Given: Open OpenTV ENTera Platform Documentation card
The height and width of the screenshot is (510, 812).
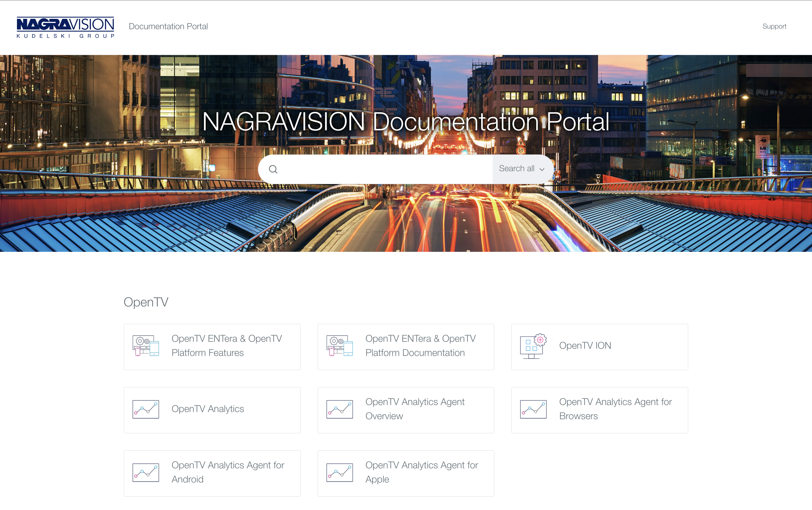Looking at the screenshot, I should click(x=420, y=346).
